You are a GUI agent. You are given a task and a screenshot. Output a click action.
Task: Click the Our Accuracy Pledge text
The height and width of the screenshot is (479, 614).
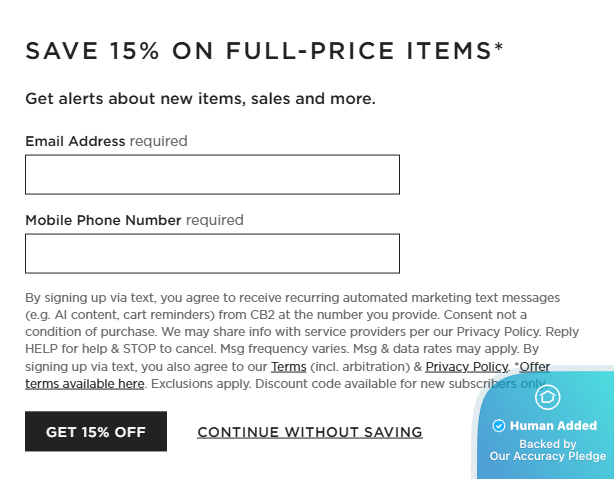pyautogui.click(x=547, y=456)
